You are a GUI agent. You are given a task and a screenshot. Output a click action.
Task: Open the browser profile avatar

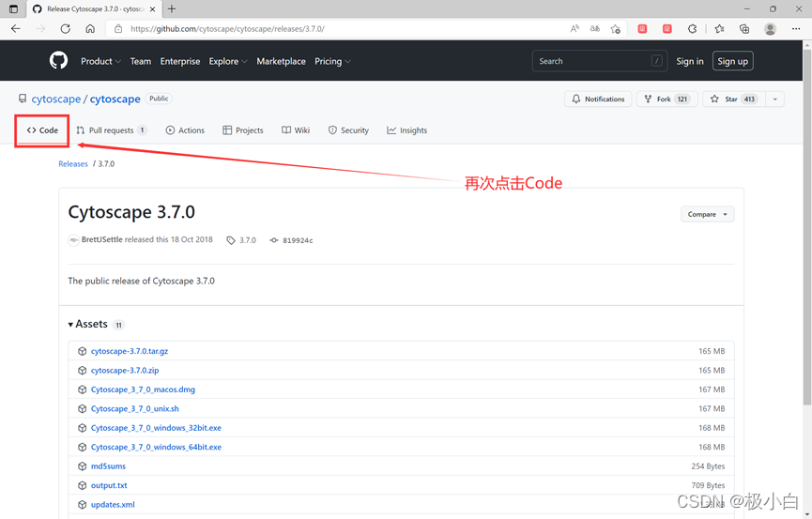click(770, 29)
